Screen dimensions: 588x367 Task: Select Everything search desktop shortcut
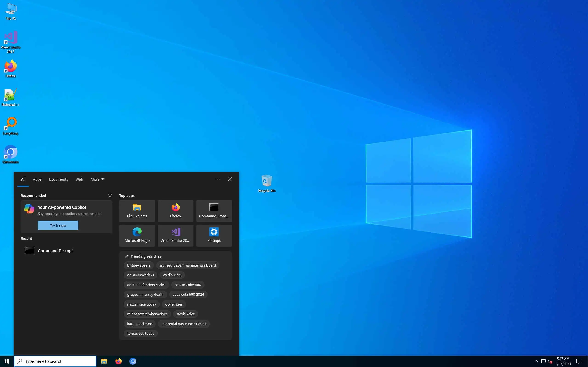click(x=10, y=126)
